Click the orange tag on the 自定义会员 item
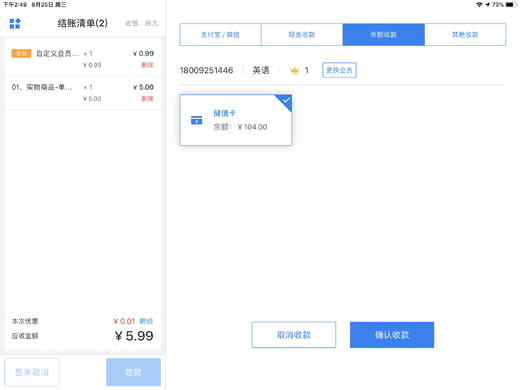Screen dimensions: 520x390 click(21, 53)
